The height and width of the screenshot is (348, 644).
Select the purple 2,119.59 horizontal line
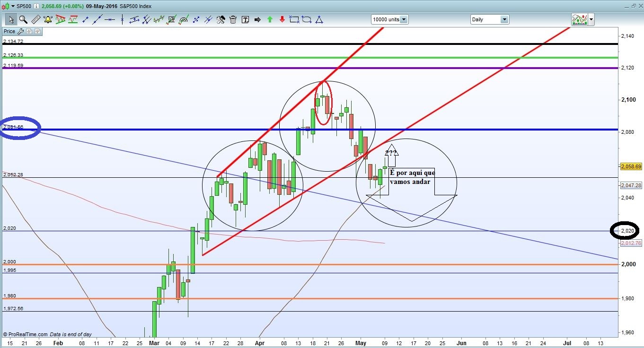point(310,68)
